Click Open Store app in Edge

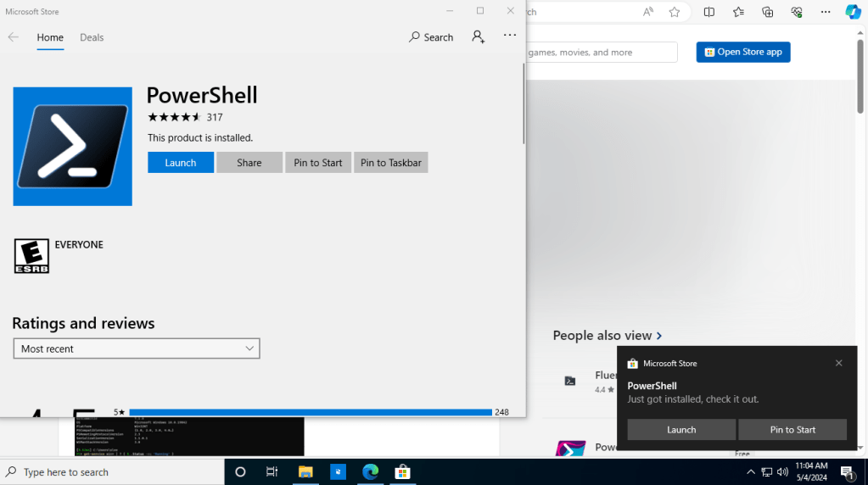click(x=743, y=52)
